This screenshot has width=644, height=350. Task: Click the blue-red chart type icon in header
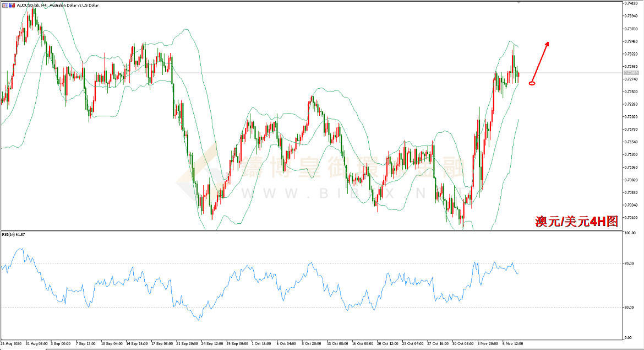pos(12,6)
